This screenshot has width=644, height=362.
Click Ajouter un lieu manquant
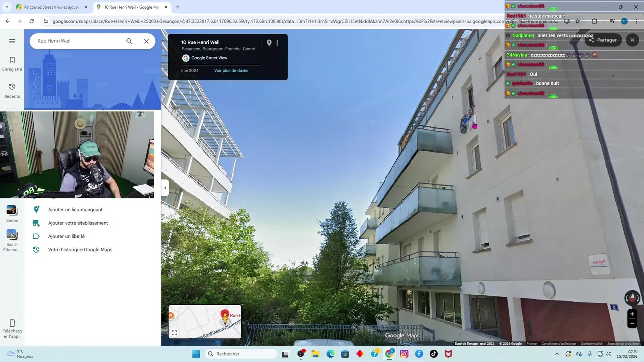[x=75, y=210]
